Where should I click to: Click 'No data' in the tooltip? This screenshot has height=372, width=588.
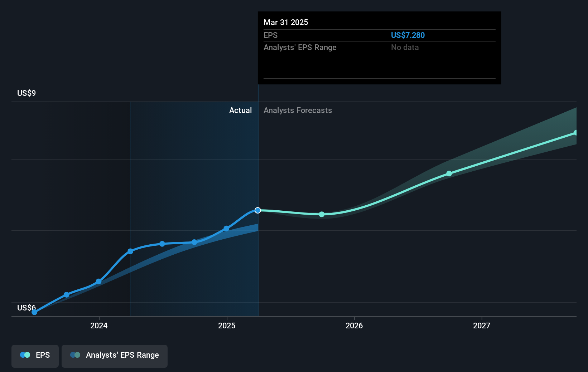click(405, 47)
